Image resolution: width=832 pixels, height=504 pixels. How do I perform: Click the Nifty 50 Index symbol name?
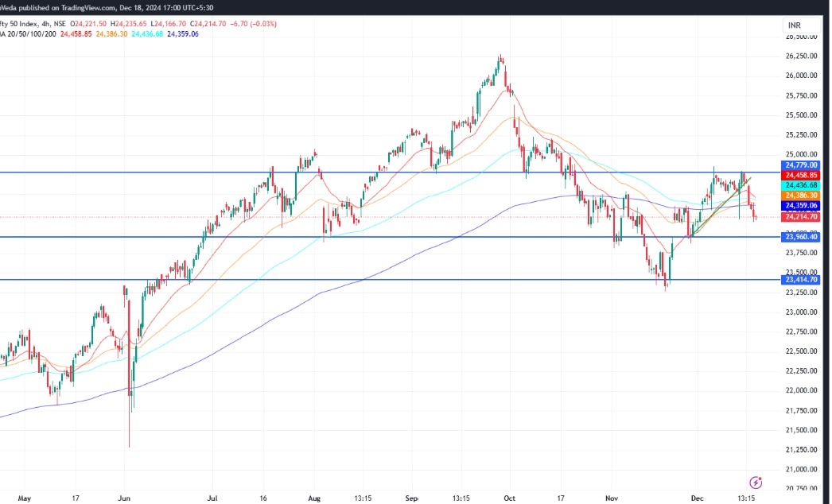coord(16,23)
